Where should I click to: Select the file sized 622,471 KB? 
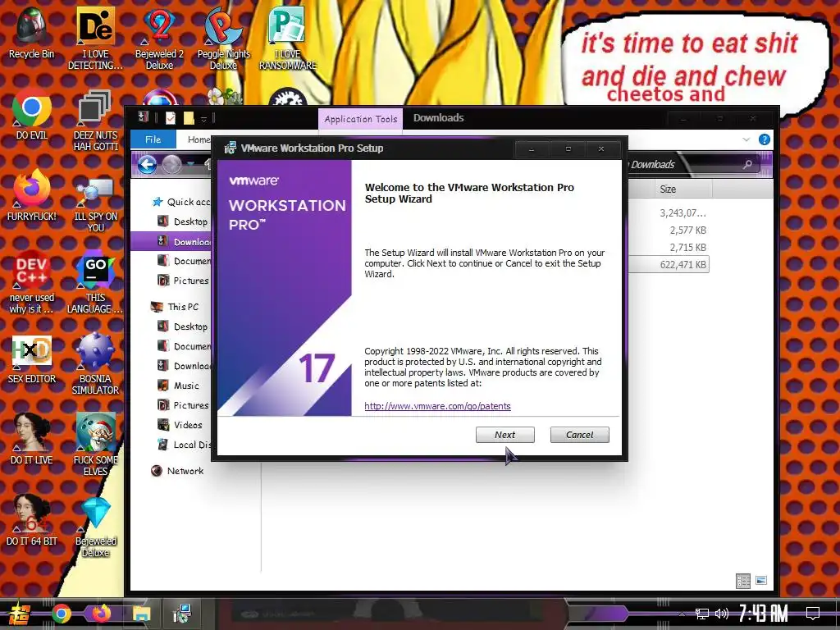click(x=668, y=265)
